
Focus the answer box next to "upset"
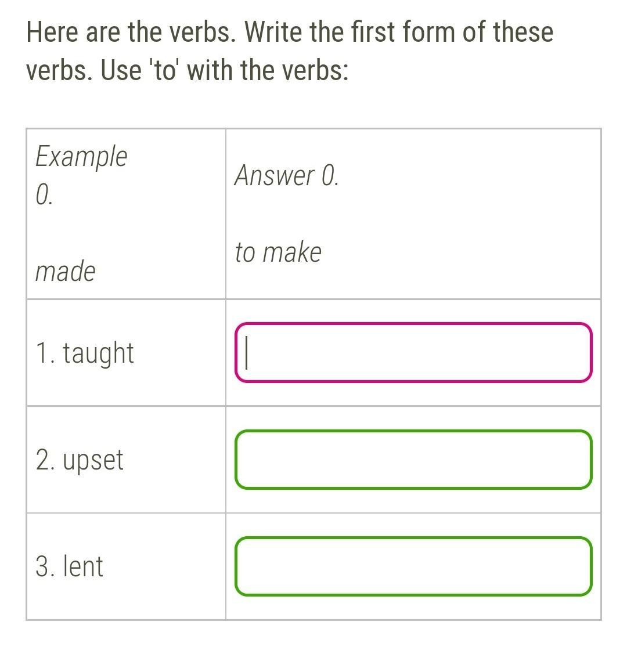(413, 460)
